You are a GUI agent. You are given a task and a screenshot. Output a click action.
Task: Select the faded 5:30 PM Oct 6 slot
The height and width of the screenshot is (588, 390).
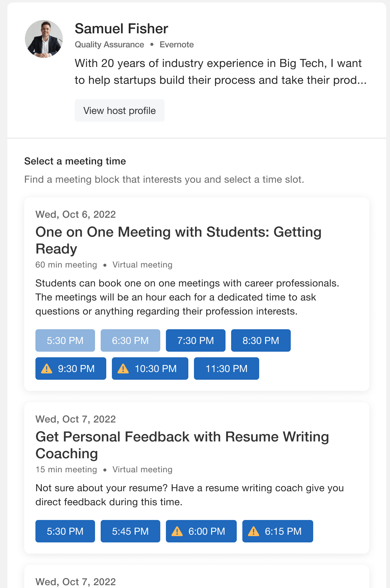pyautogui.click(x=65, y=340)
